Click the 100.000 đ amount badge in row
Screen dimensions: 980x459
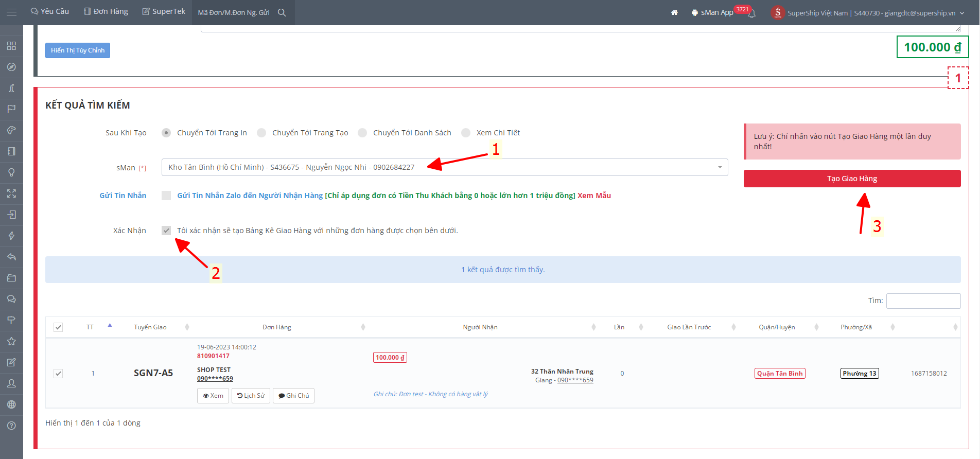coord(390,358)
